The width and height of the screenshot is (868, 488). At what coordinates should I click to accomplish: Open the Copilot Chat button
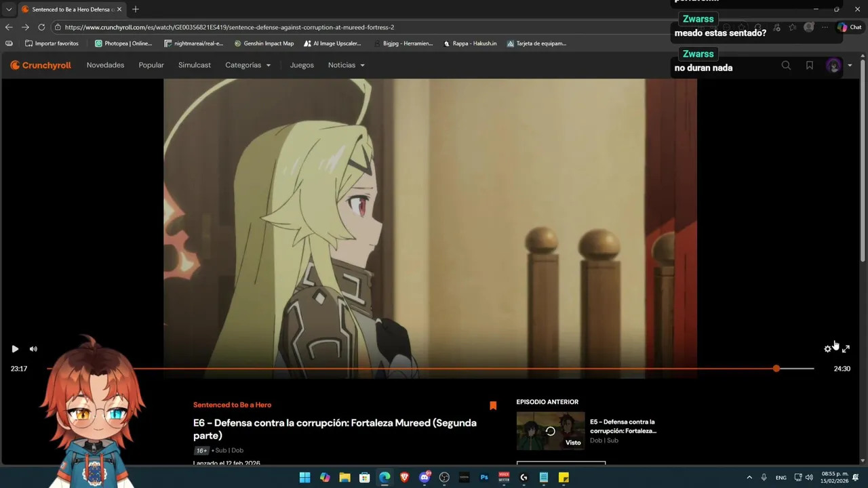tap(850, 27)
